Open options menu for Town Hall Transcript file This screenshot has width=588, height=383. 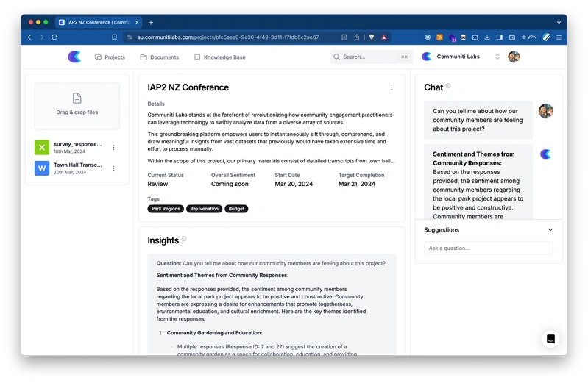click(x=113, y=168)
